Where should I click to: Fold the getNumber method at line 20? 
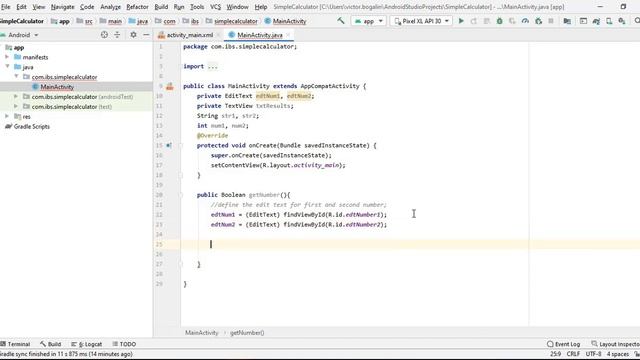(x=181, y=195)
